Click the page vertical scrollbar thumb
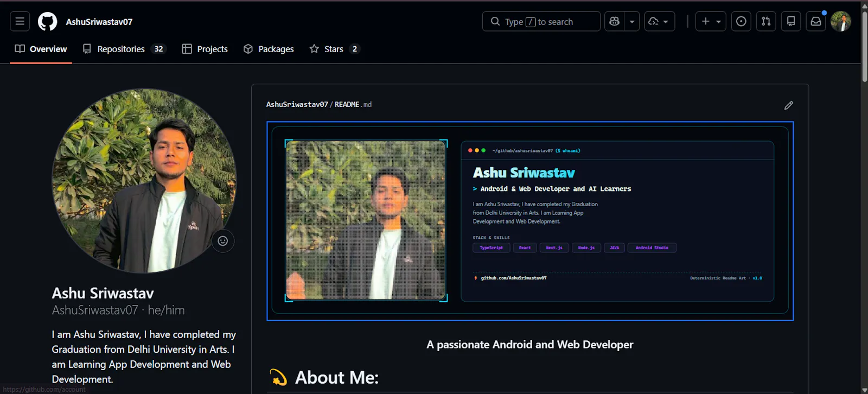Image resolution: width=868 pixels, height=394 pixels. pyautogui.click(x=864, y=46)
